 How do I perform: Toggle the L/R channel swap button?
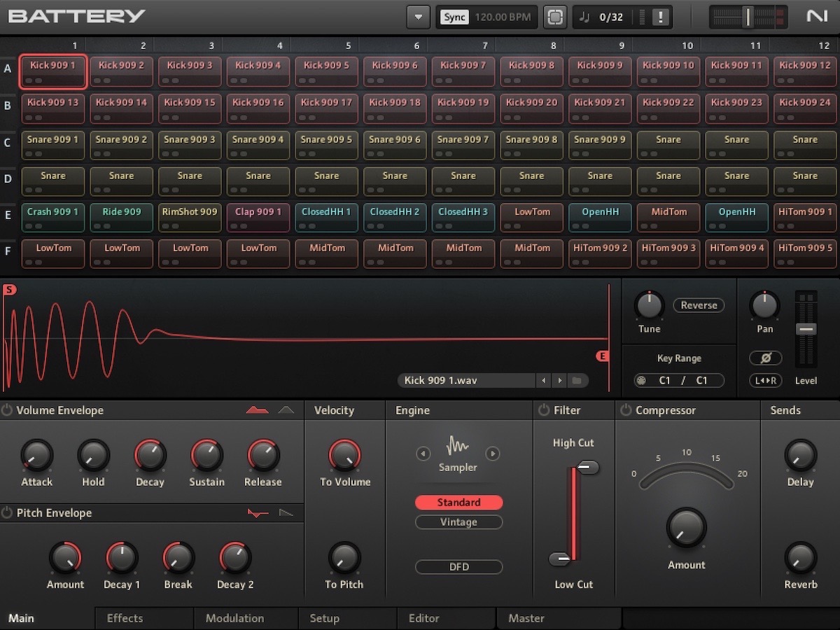coord(765,381)
